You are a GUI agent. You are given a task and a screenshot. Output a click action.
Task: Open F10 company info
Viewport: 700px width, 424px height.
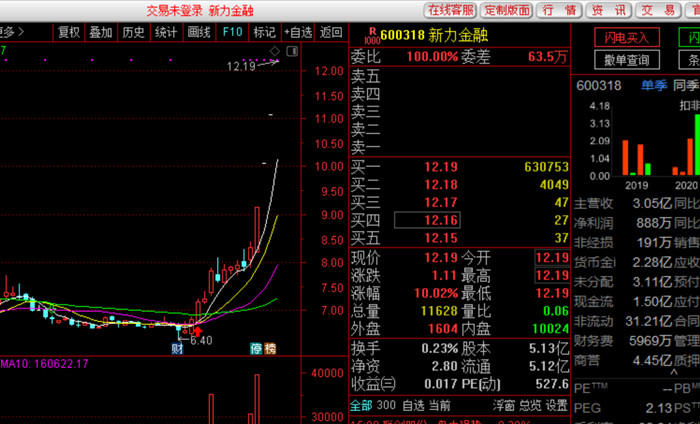232,32
